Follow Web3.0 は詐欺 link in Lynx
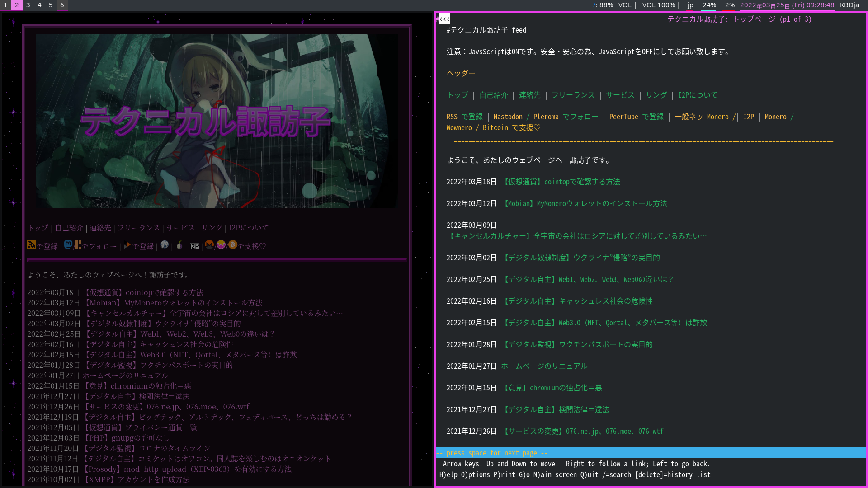868x488 pixels. click(604, 323)
